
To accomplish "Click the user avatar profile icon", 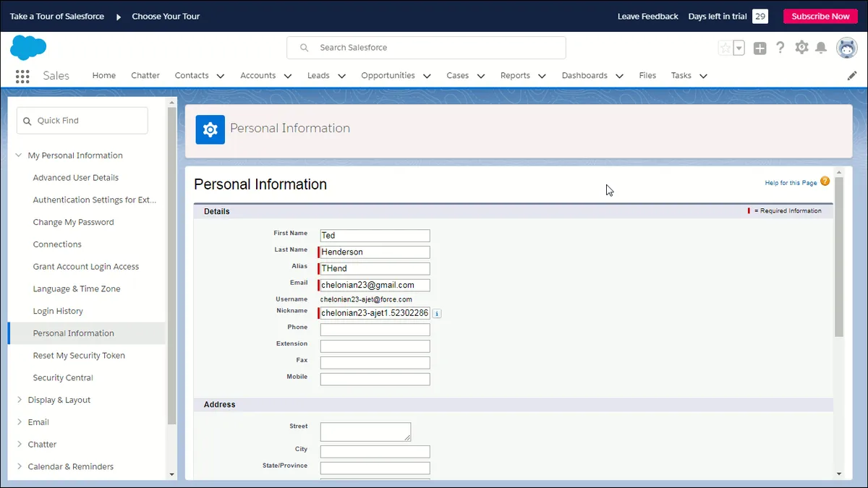I will click(847, 48).
